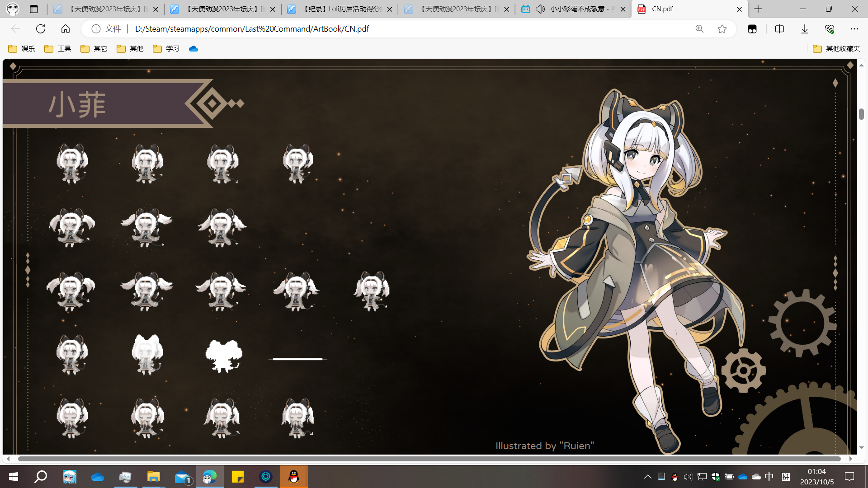Viewport: 868px width, 488px height.
Task: Click the address bar file path
Action: point(252,29)
